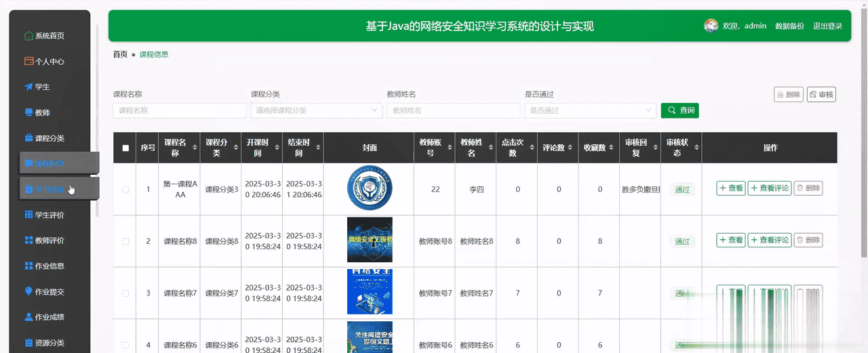Viewport: 868px width, 353px height.
Task: Open cover image of 课程名称8
Action: (370, 240)
